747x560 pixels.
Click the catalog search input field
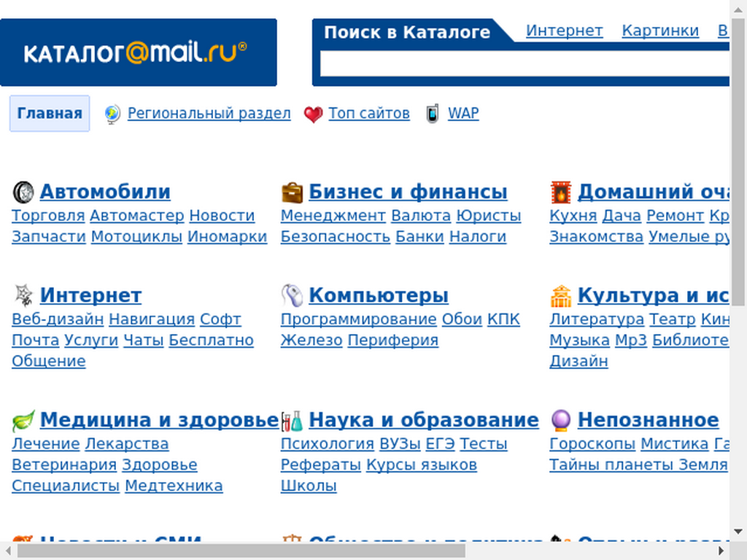[x=525, y=64]
